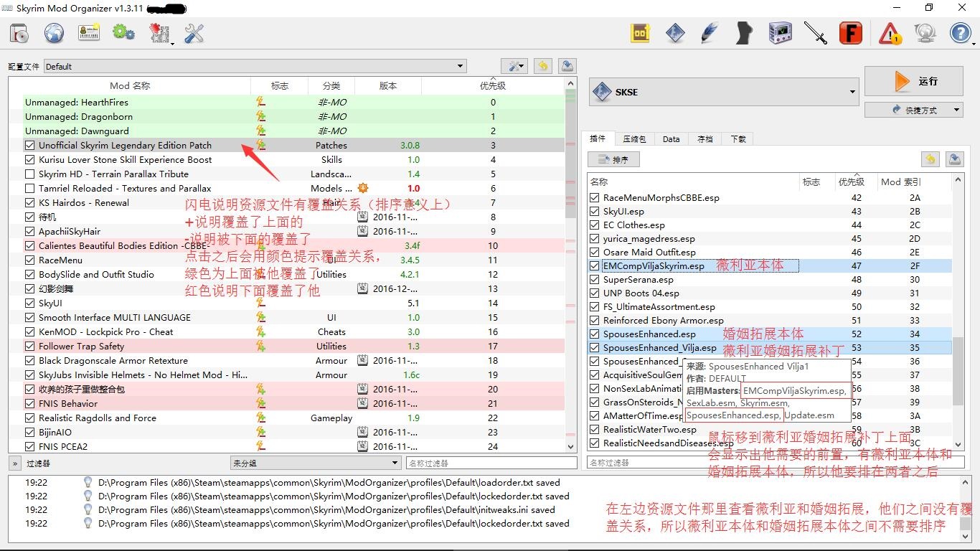Uncheck the RealisticWaterTwo.esp plugin
980x551 pixels.
(594, 430)
